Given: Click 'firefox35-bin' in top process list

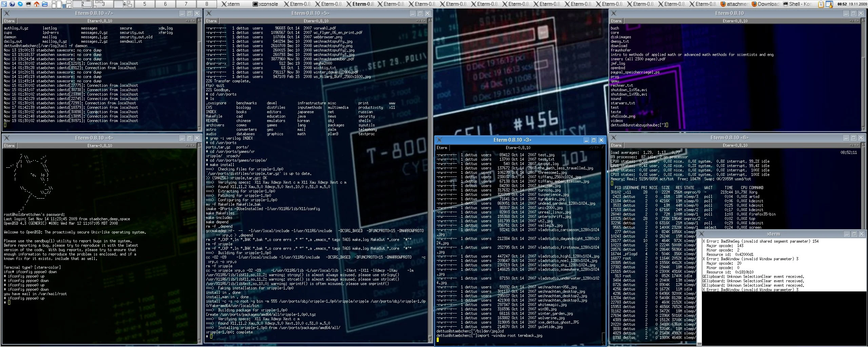Looking at the screenshot, I should (x=762, y=214).
